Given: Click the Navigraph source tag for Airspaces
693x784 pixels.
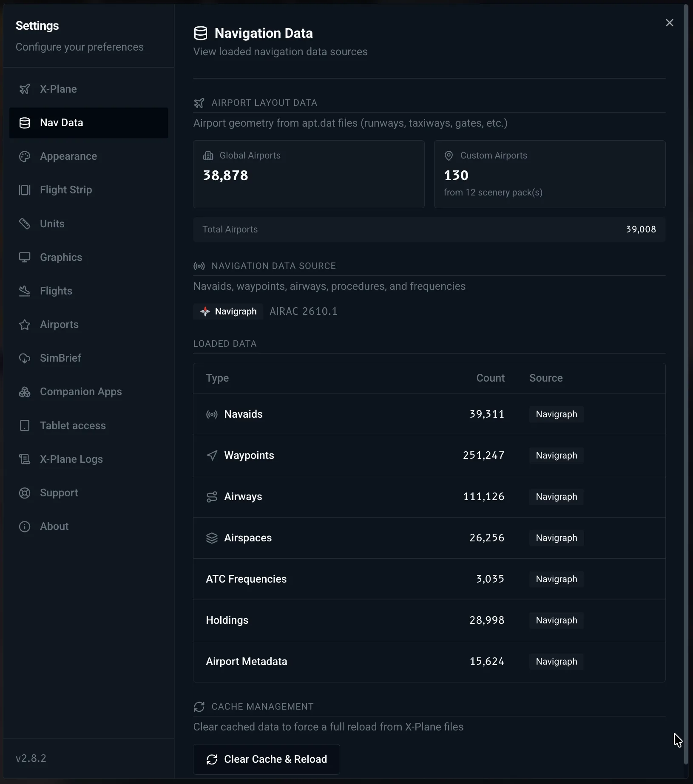Looking at the screenshot, I should (557, 538).
